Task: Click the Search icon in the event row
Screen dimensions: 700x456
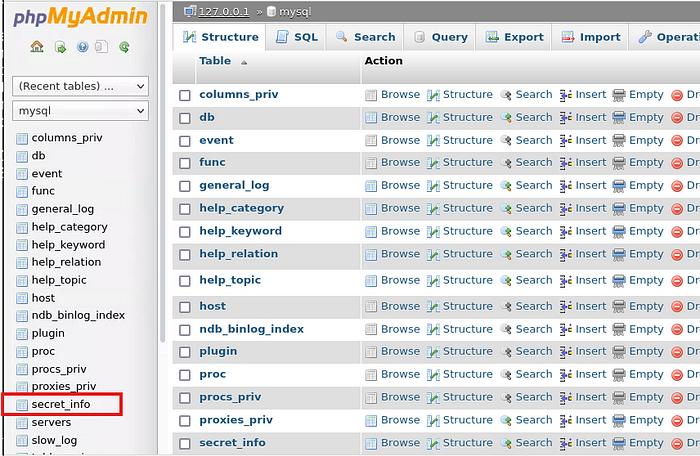Action: pos(506,141)
